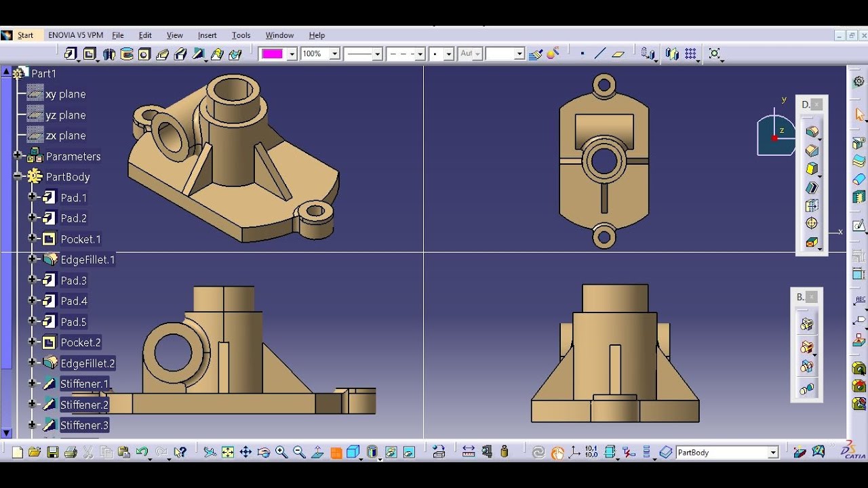Click the Draft Angle icon in Dress-Up toolbar
Screen dimensions: 868x488
pos(812,169)
